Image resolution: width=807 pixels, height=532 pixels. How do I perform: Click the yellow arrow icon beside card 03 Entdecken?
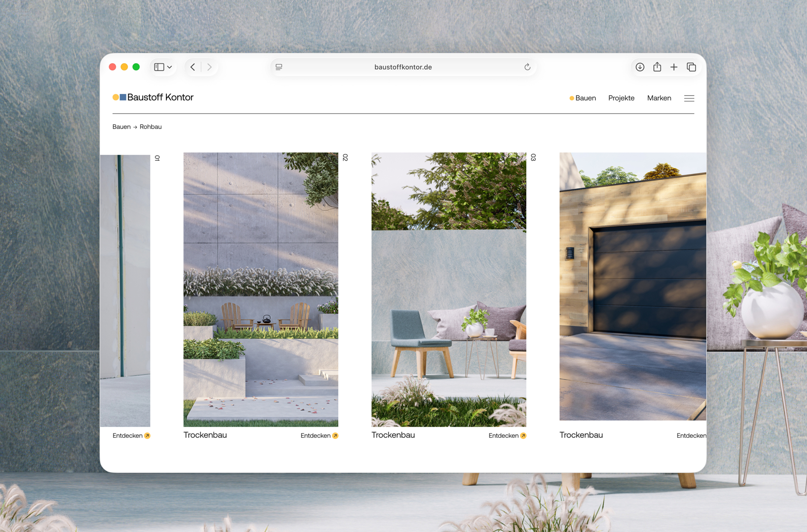point(523,436)
